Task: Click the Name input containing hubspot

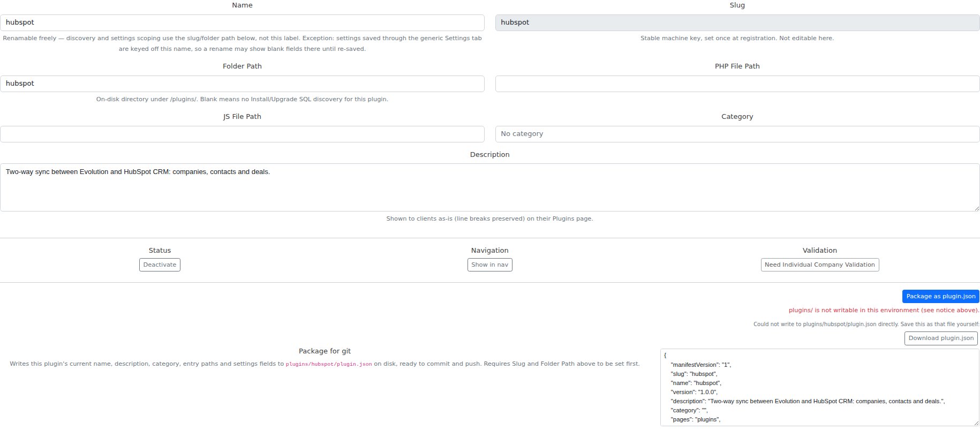Action: (x=242, y=22)
